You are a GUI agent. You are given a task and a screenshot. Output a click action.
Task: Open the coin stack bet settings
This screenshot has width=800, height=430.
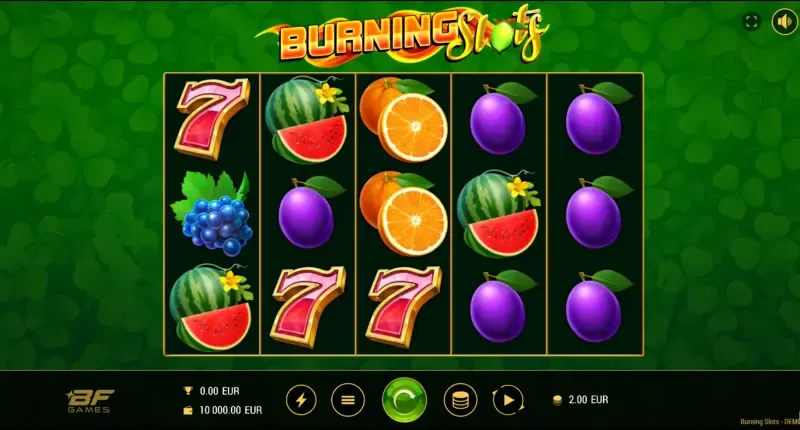pos(460,400)
